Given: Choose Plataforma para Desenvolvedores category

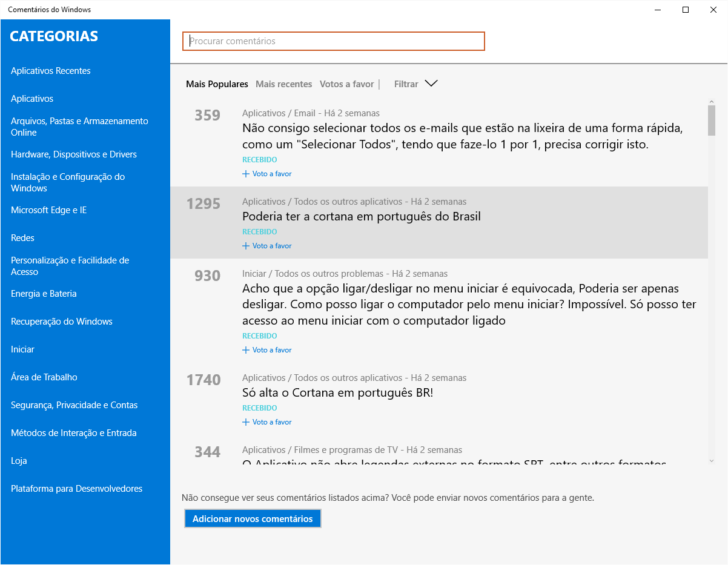Looking at the screenshot, I should click(76, 489).
